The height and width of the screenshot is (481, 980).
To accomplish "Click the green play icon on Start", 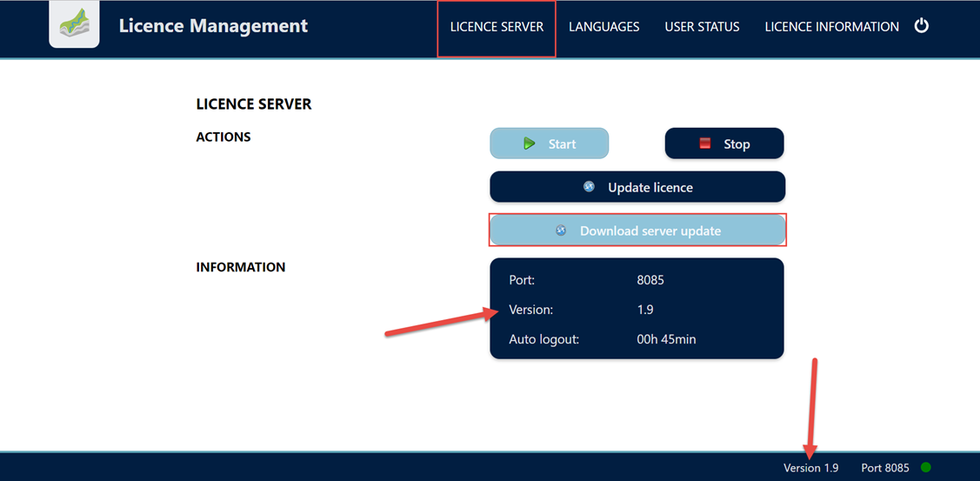I will coord(530,144).
